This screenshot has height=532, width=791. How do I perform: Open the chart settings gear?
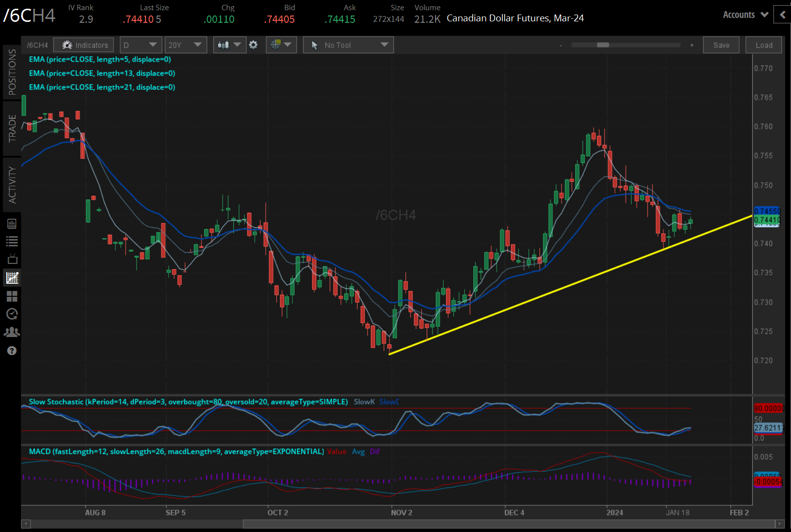(253, 45)
